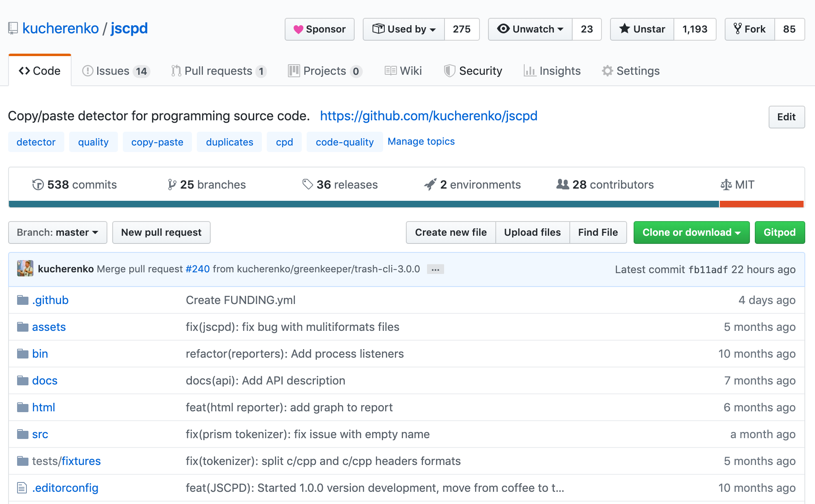Fork the repository
This screenshot has height=504, width=815.
coord(750,29)
